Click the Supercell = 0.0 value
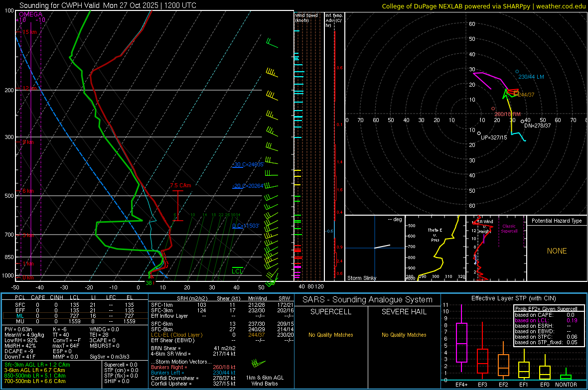This screenshot has width=588, height=390. pos(121,365)
